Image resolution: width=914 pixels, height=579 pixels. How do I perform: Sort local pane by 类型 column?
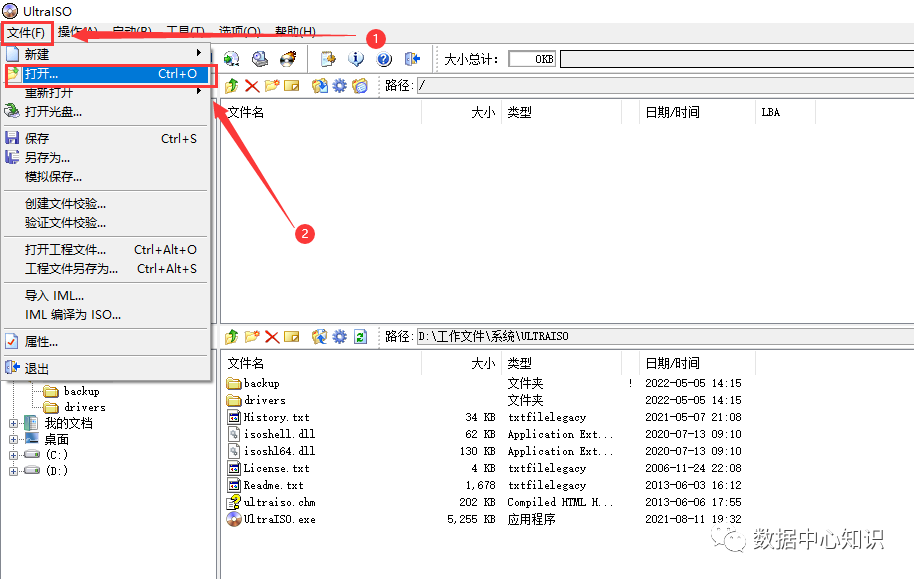(561, 363)
